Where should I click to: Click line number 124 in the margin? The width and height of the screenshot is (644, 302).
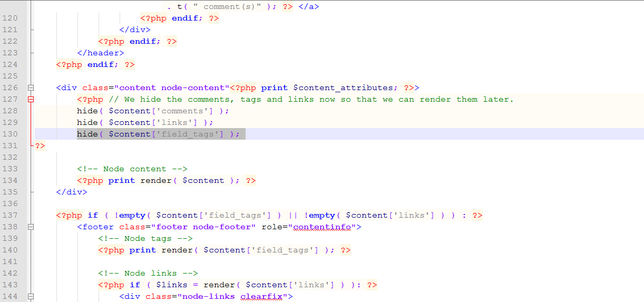tap(10, 65)
